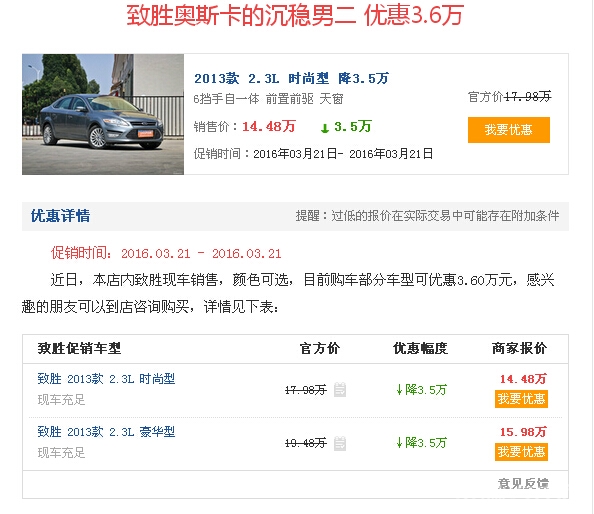This screenshot has height=514, width=594.
Task: Click the 官方价 column header
Action: [x=320, y=348]
